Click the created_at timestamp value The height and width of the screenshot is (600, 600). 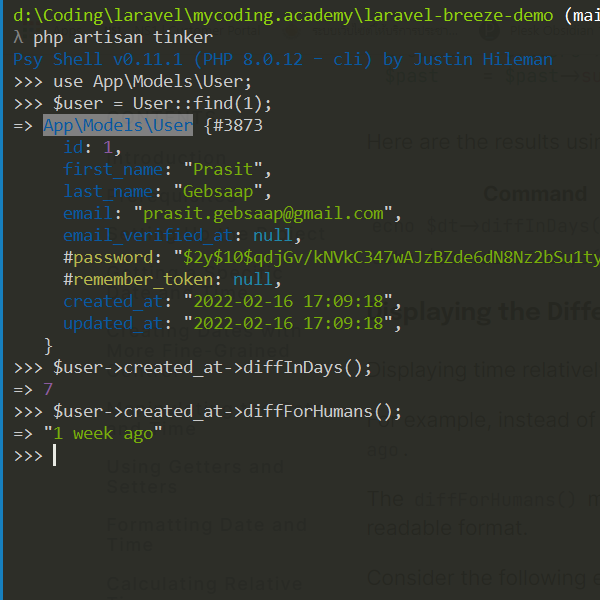(288, 302)
